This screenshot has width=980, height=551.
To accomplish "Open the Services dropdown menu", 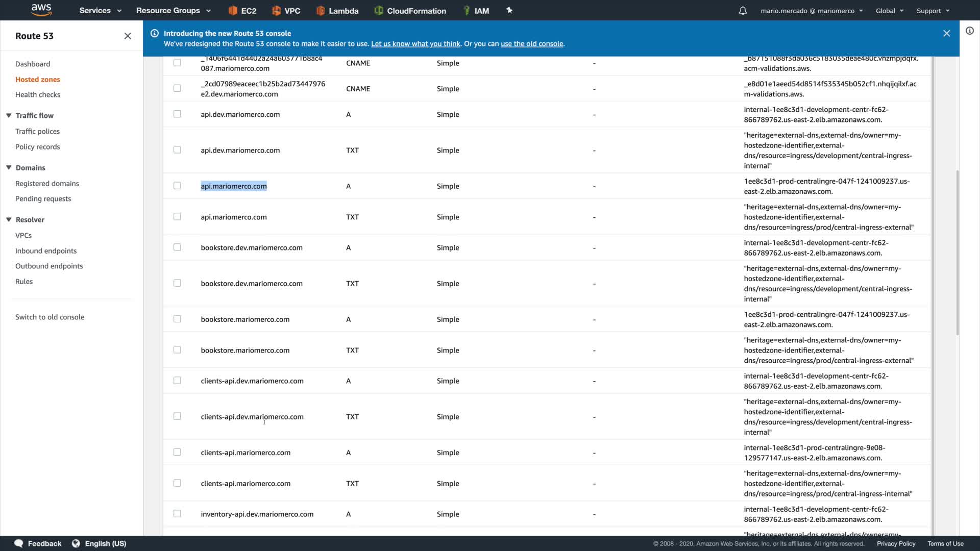I will (x=100, y=11).
